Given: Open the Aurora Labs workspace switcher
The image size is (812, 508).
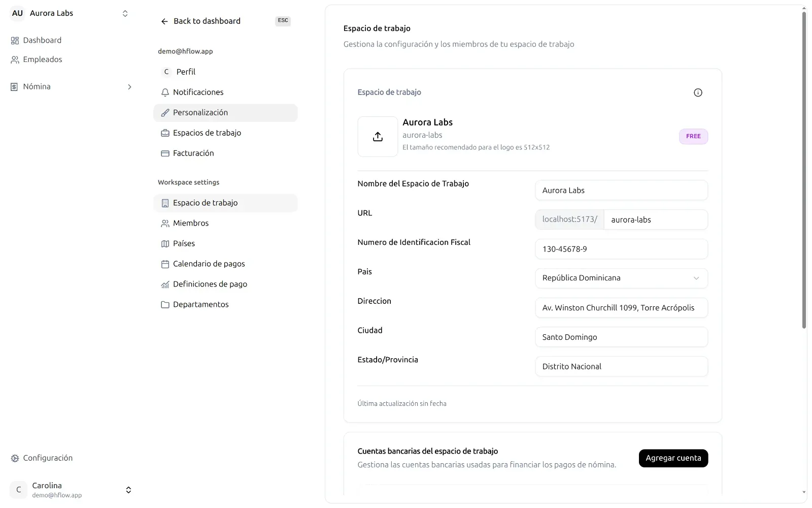Looking at the screenshot, I should [x=70, y=13].
